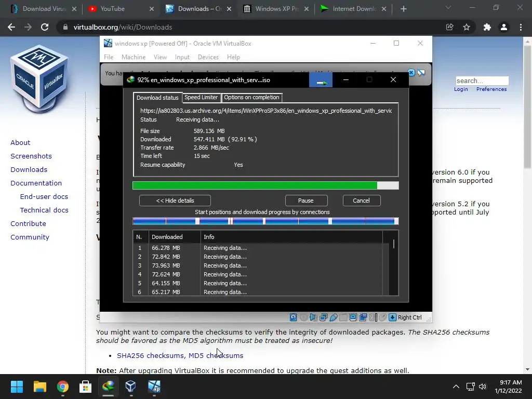Viewport: 532px width, 399px height.
Task: Open the VirtualBox File menu
Action: click(109, 57)
